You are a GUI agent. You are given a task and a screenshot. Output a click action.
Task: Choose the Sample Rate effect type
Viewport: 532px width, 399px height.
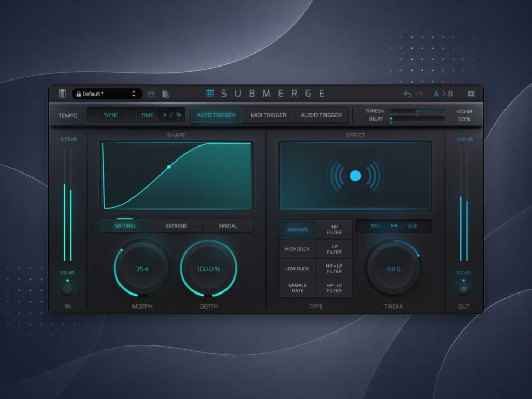(x=297, y=288)
